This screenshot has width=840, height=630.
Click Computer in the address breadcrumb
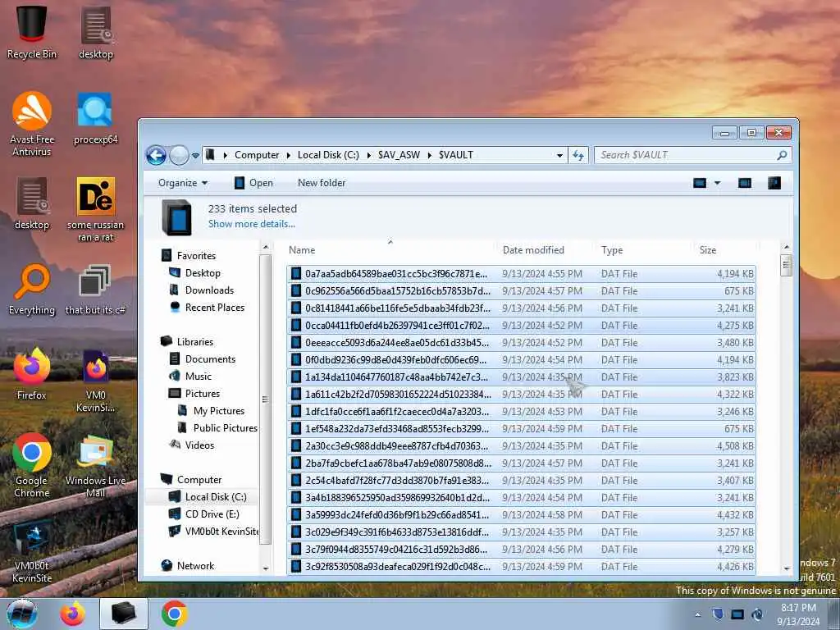click(x=257, y=155)
